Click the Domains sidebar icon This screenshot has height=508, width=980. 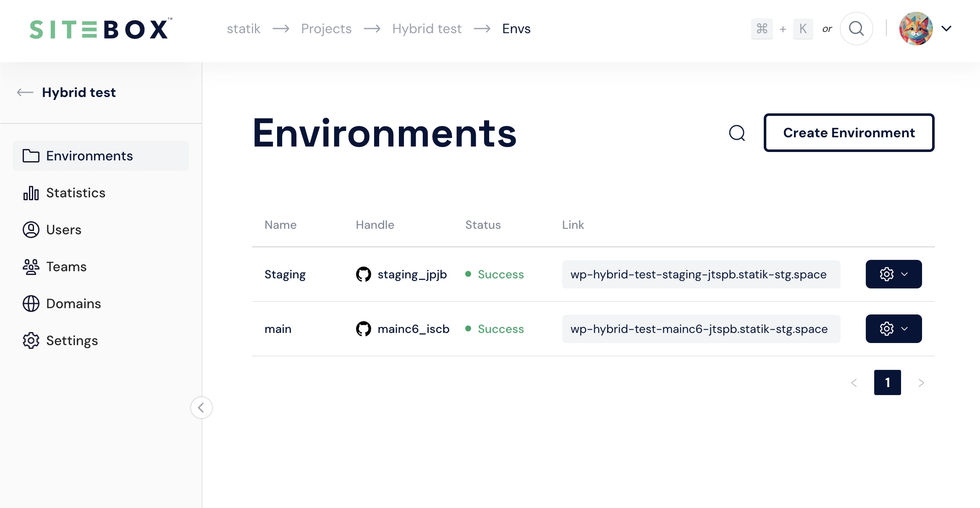(30, 303)
